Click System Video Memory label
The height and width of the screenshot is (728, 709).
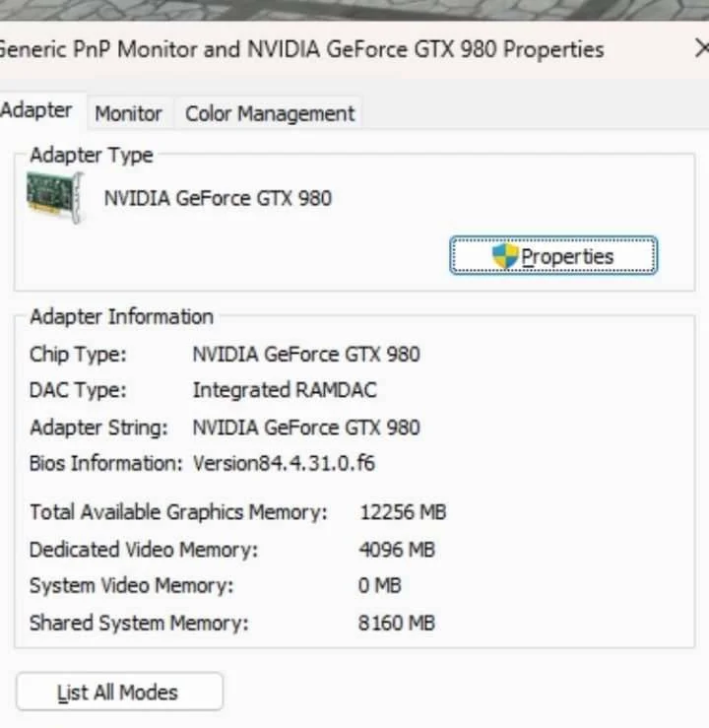coord(131,585)
